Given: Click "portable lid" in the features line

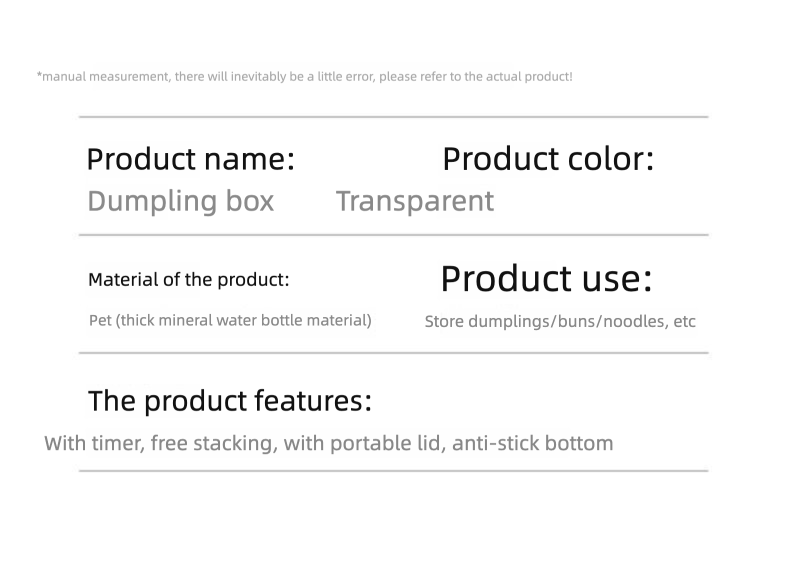Looking at the screenshot, I should [x=383, y=443].
